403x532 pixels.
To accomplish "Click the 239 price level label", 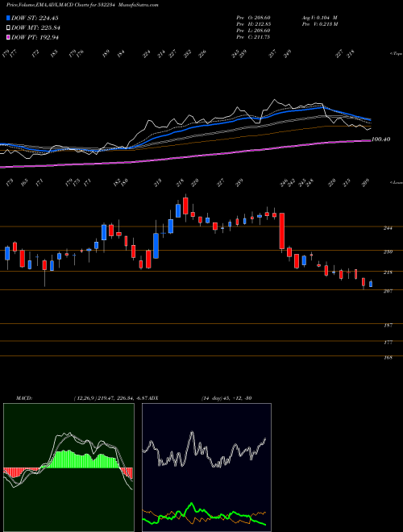I will pos(388,251).
